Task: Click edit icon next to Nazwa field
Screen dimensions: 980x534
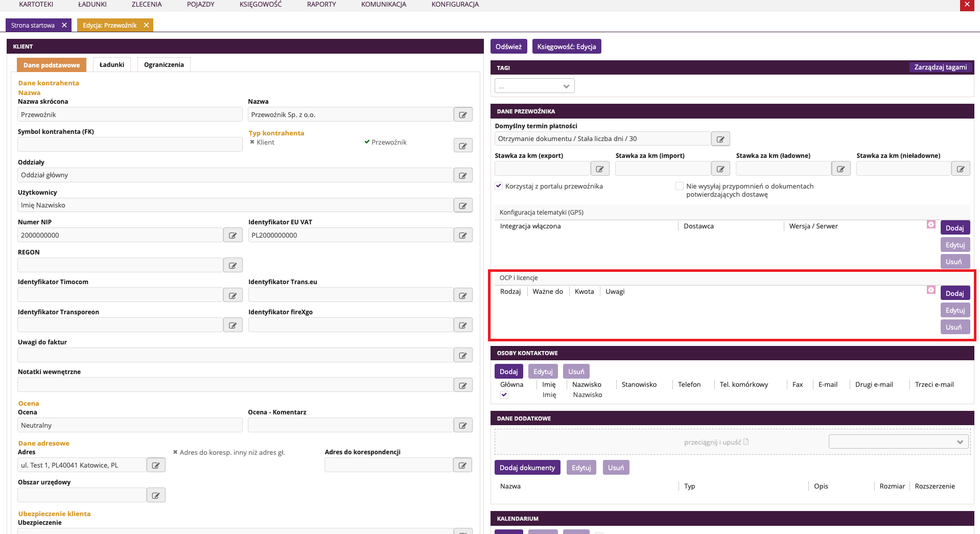Action: pos(463,114)
